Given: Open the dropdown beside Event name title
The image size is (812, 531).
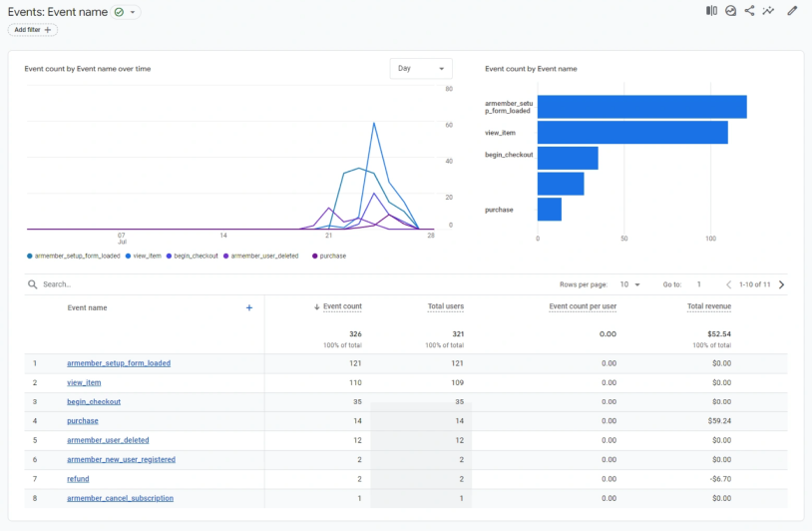Looking at the screenshot, I should click(x=133, y=12).
